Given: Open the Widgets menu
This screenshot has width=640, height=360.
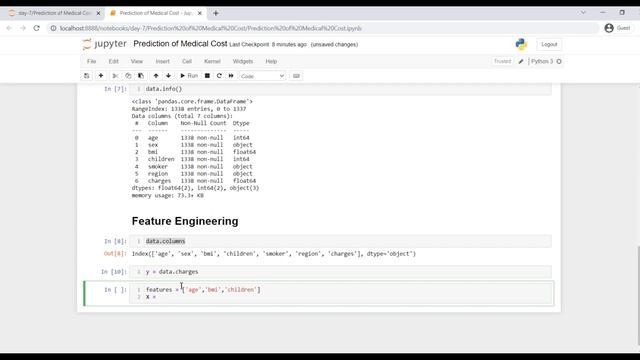Looking at the screenshot, I should [243, 61].
